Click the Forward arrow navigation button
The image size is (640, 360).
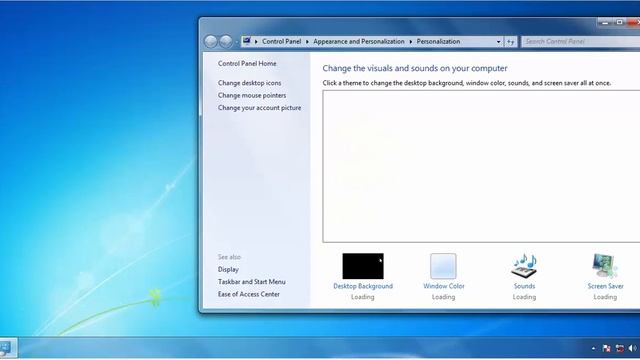tap(226, 41)
